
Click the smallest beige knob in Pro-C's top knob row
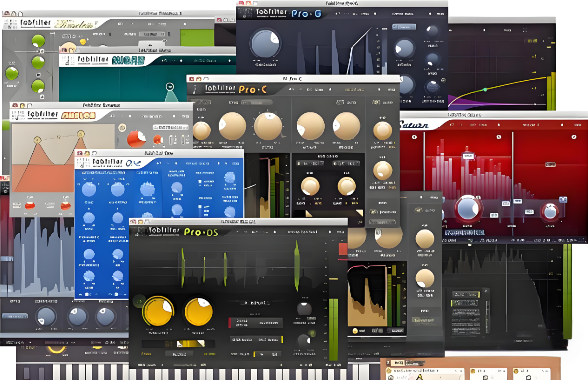[x=201, y=131]
